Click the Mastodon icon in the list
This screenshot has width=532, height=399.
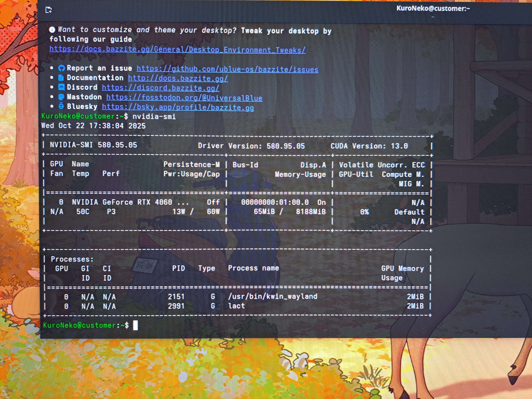pyautogui.click(x=62, y=97)
